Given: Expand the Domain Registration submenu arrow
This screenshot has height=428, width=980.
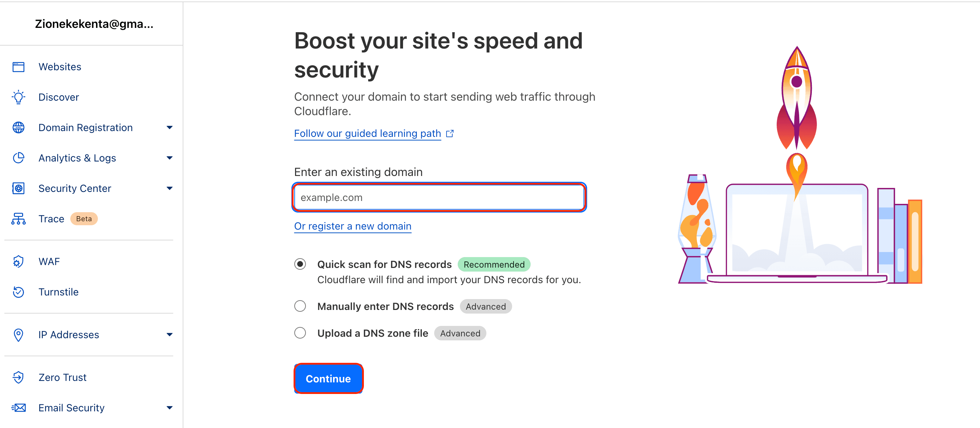Looking at the screenshot, I should [x=170, y=128].
